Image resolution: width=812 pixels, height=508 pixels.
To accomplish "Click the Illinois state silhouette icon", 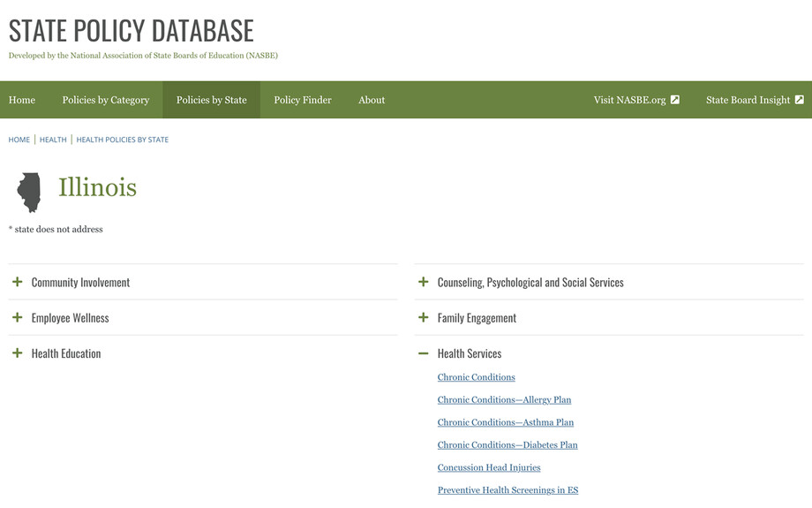I will click(x=29, y=193).
